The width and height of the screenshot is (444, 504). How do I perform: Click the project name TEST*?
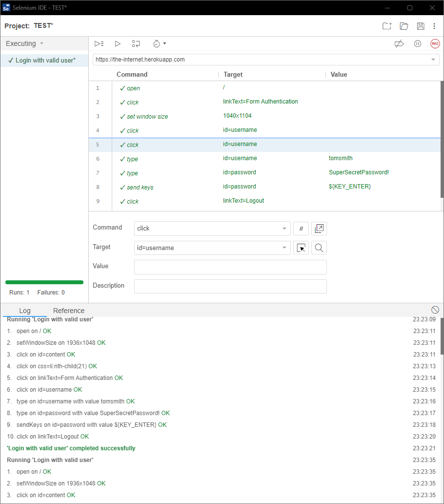click(x=43, y=26)
